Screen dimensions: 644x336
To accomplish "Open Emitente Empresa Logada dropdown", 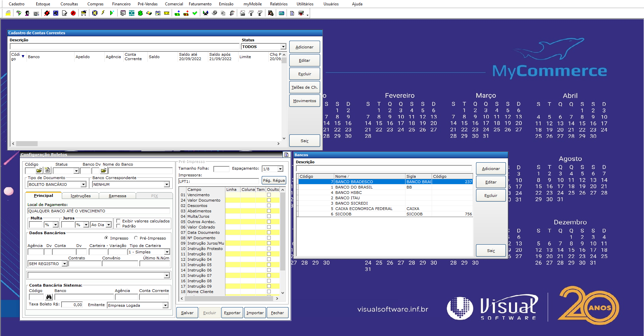I will 165,305.
